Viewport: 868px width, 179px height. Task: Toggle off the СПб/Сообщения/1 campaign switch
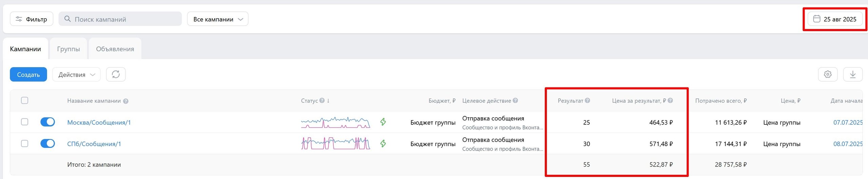(47, 143)
